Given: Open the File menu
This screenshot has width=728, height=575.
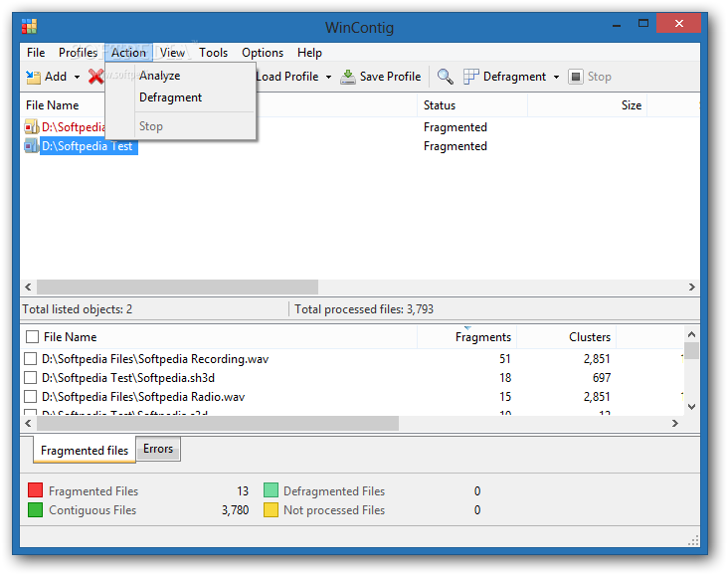Looking at the screenshot, I should (x=36, y=53).
